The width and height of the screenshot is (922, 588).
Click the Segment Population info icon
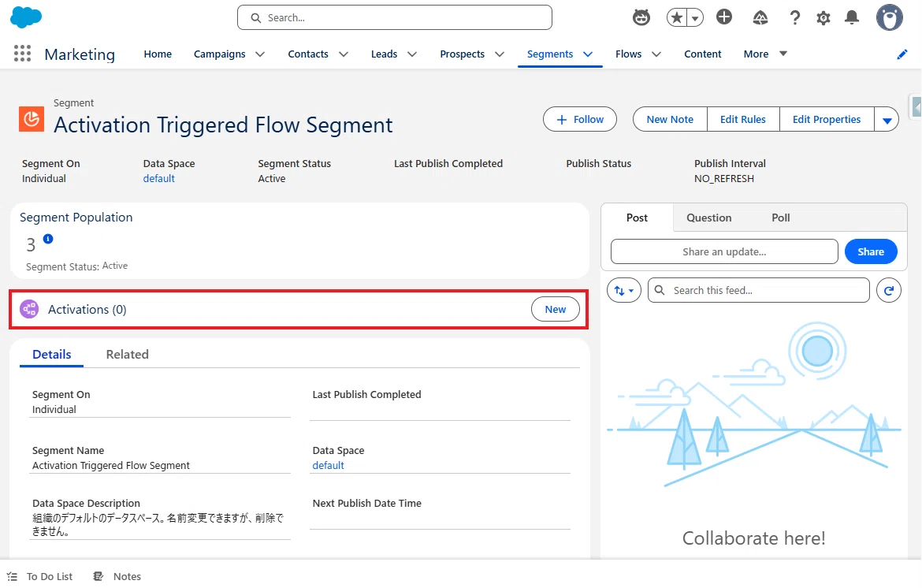point(48,239)
